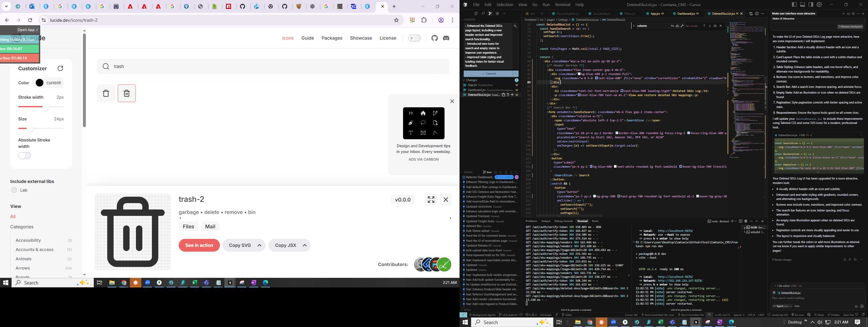Select the red-outlined trash-2 icon tile
Viewport: 868px width, 327px height.
pyautogui.click(x=127, y=93)
